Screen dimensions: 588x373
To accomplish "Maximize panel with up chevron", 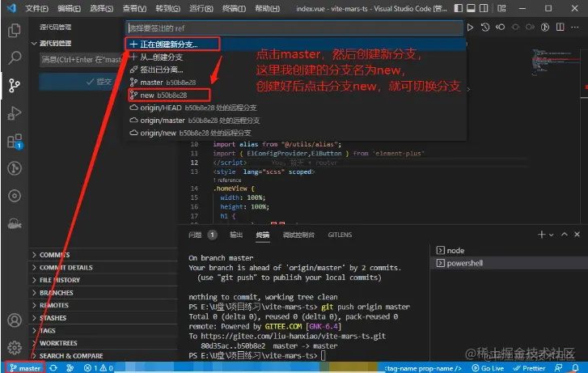I will 565,235.
